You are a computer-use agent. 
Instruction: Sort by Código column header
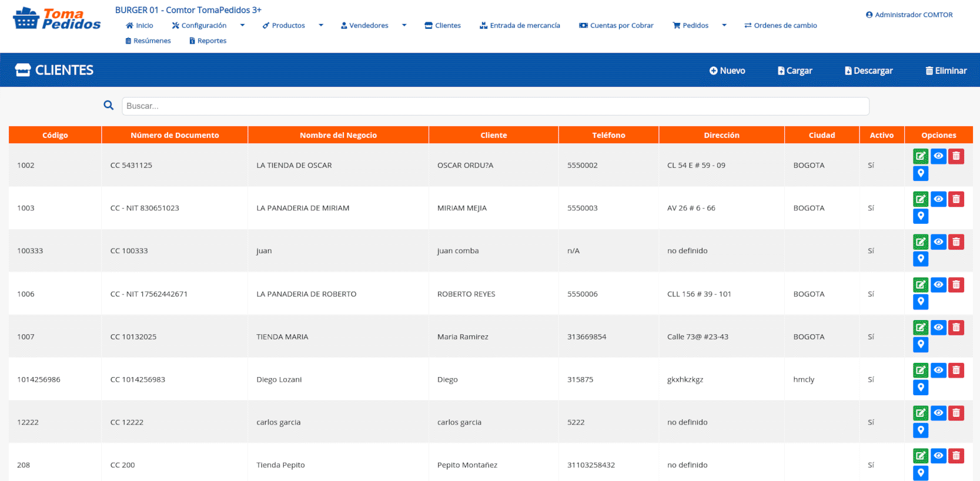coord(55,135)
